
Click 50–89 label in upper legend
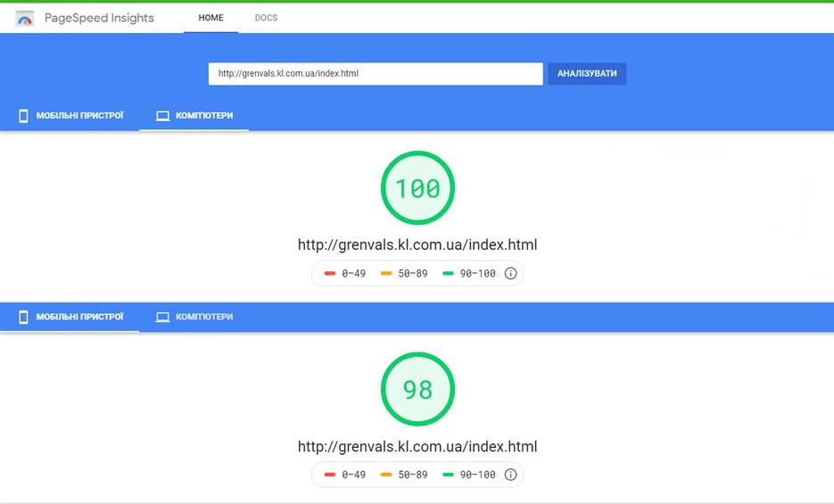tap(413, 273)
